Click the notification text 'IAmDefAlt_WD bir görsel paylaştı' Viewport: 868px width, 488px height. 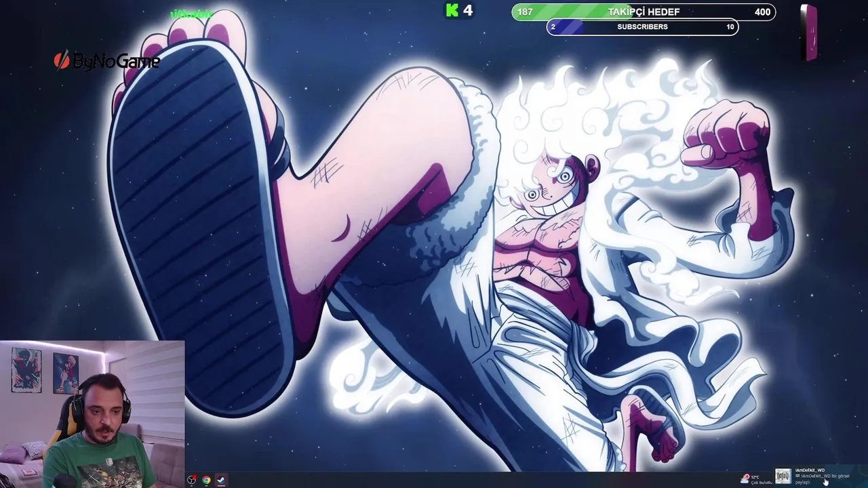click(822, 479)
